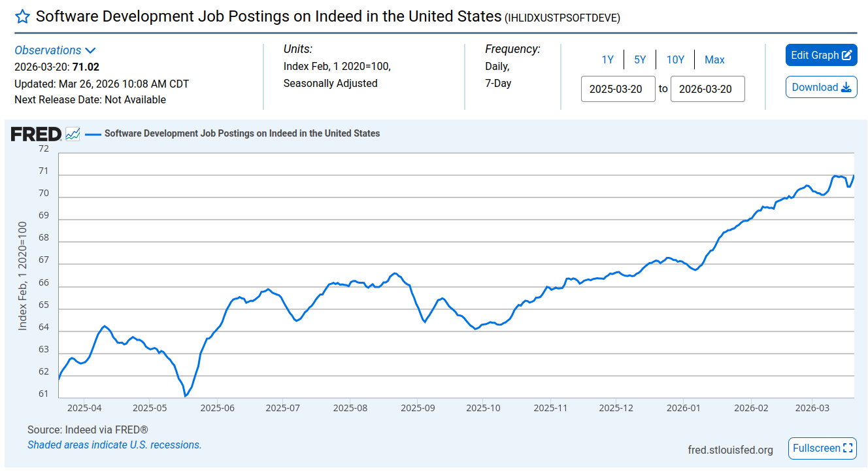Select the Max date range

pos(714,59)
